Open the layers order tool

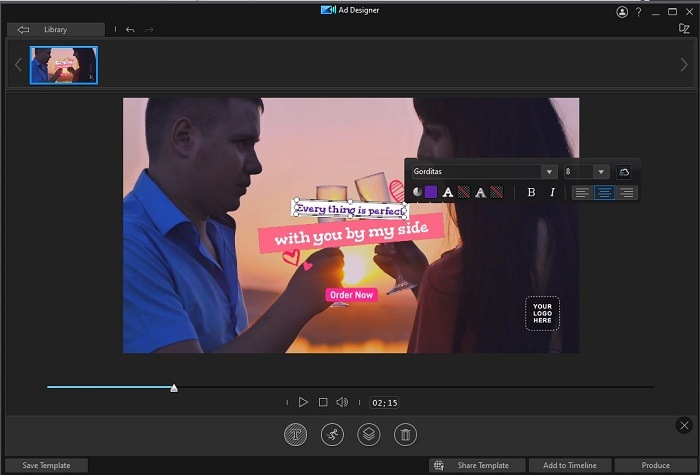(x=369, y=434)
